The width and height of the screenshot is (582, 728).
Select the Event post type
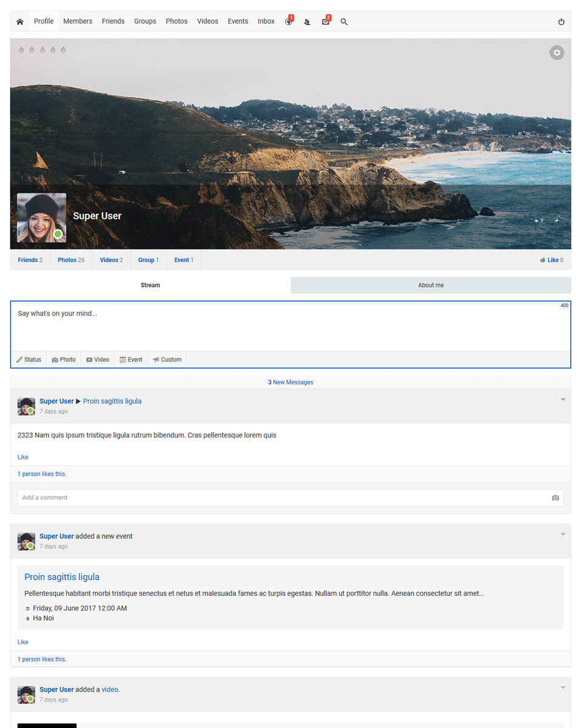(x=131, y=360)
